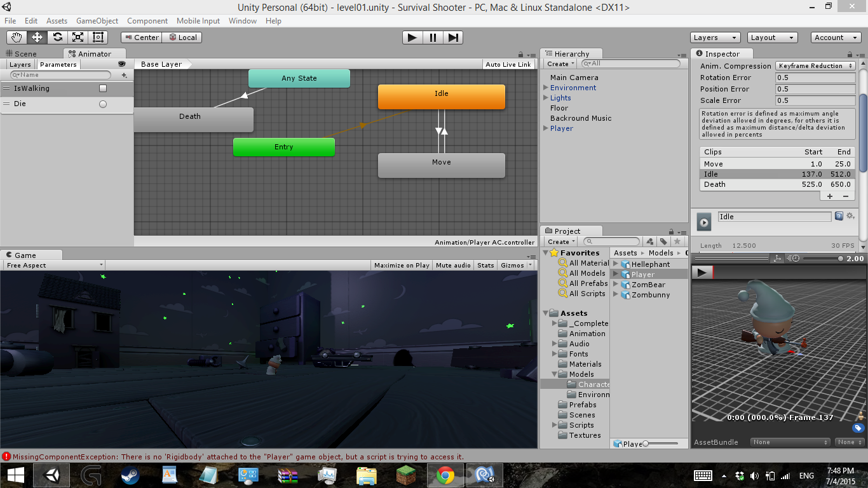This screenshot has width=868, height=488.
Task: Open the Assets menu
Action: [57, 21]
